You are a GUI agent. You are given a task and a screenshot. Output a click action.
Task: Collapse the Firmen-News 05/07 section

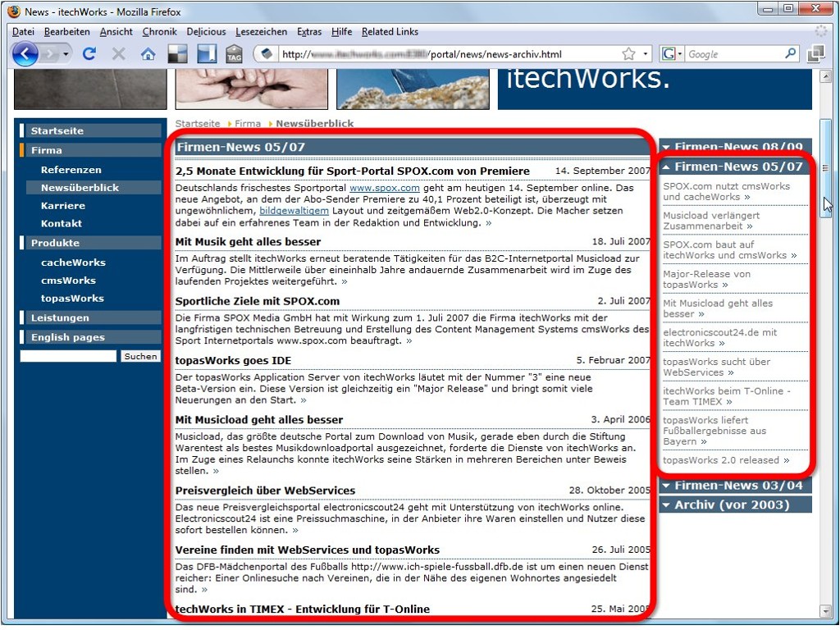click(735, 167)
